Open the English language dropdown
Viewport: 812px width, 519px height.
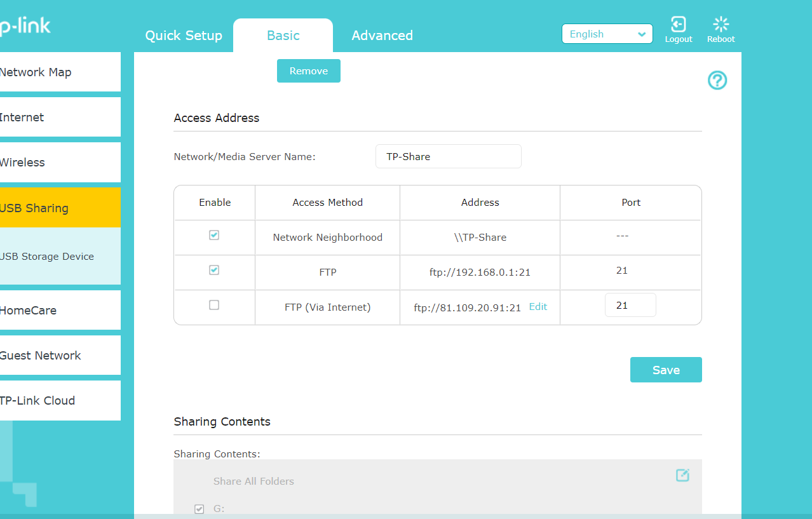[607, 34]
